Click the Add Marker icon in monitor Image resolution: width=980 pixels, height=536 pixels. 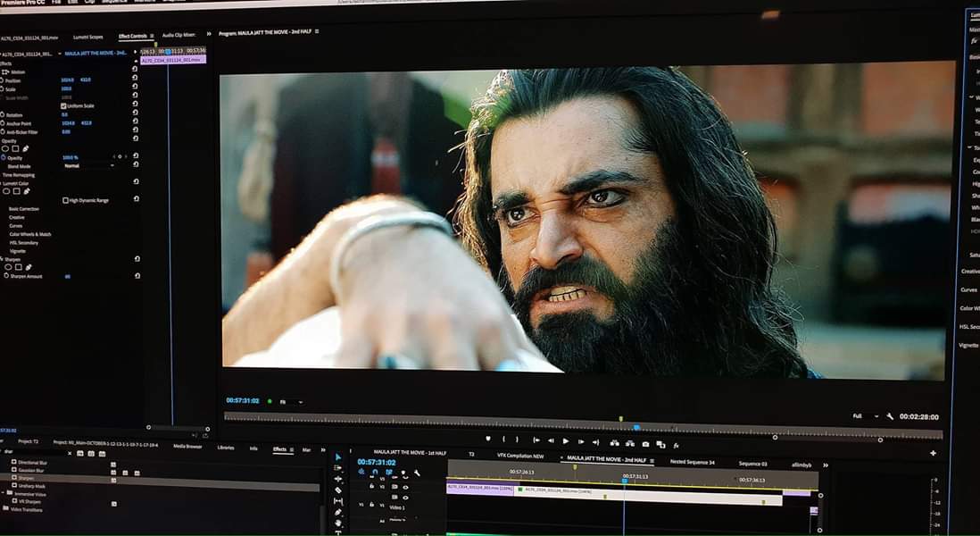(488, 440)
